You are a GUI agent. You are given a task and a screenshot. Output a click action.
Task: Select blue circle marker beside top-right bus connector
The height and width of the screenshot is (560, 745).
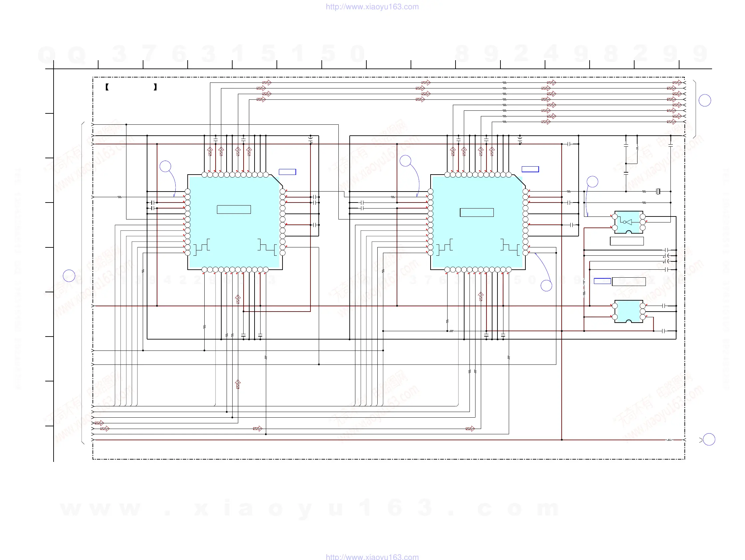pos(705,100)
